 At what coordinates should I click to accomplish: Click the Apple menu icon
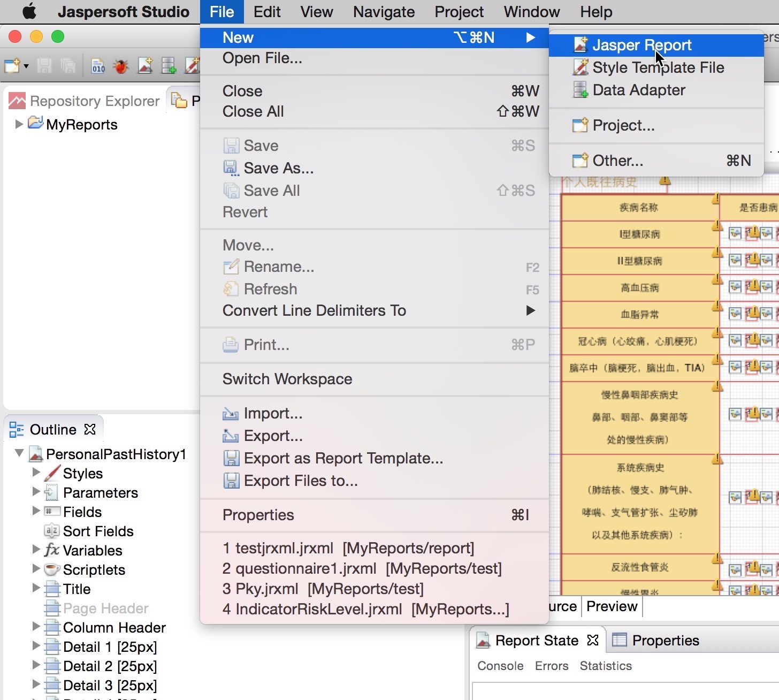point(29,11)
